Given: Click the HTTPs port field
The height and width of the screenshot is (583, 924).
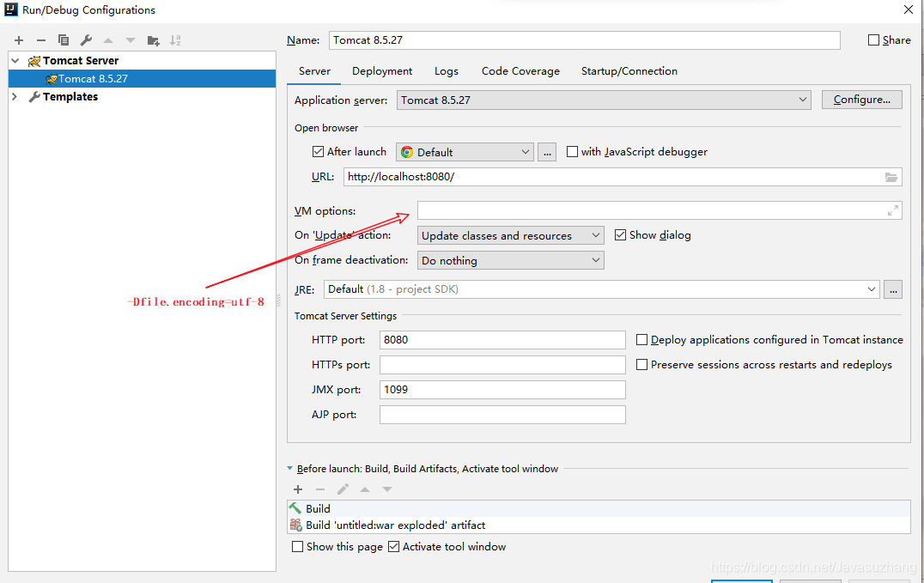Looking at the screenshot, I should 502,365.
